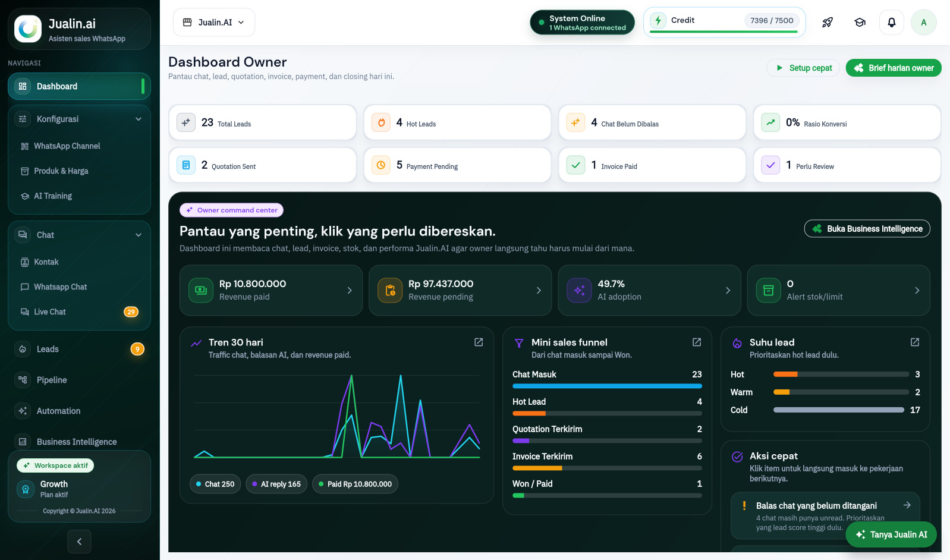Collapse the sidebar with arrow button
Viewport: 950px width, 560px height.
click(x=79, y=541)
